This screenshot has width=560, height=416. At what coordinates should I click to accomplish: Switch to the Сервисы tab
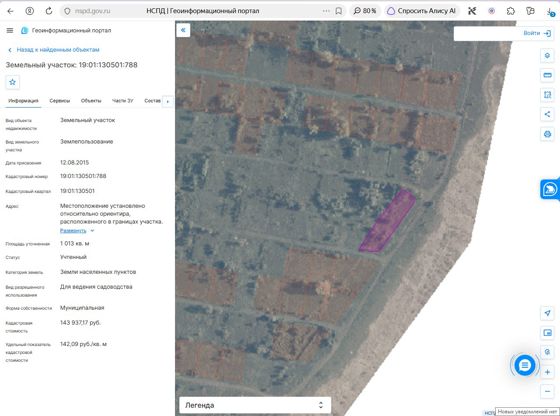60,101
